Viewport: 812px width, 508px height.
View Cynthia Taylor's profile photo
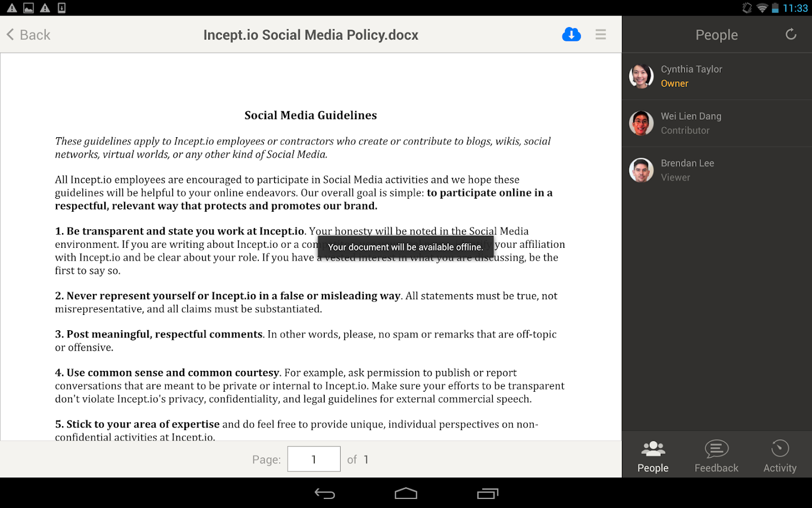pos(641,76)
